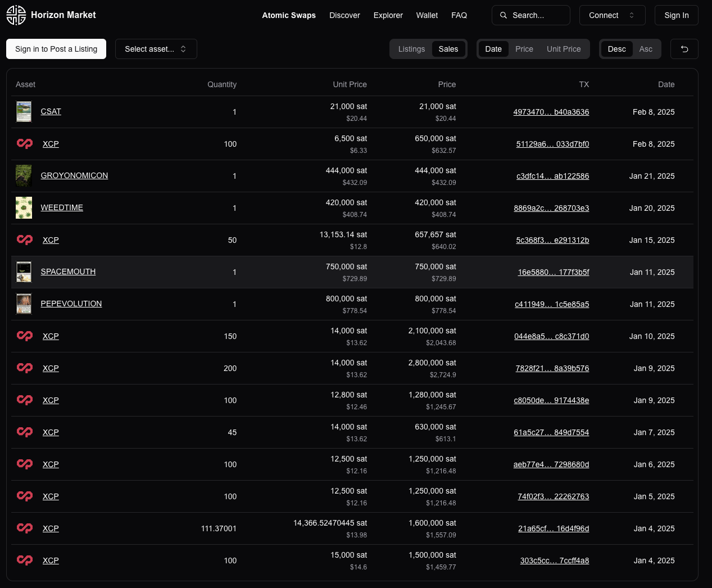Open transaction 74f02f3… 22262763

554,496
